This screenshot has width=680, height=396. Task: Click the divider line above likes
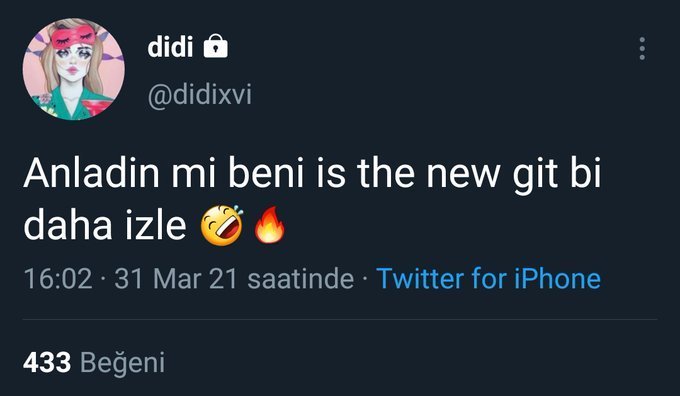pos(340,320)
